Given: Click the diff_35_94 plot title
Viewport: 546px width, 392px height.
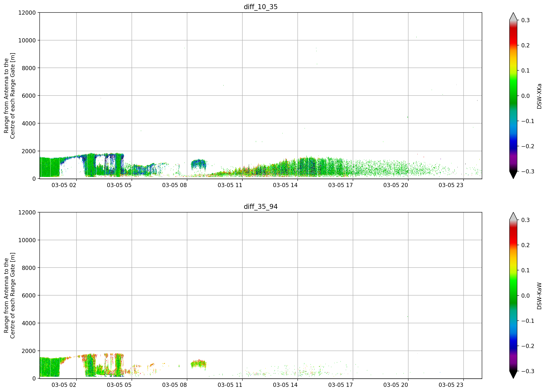Looking at the screenshot, I should (260, 207).
